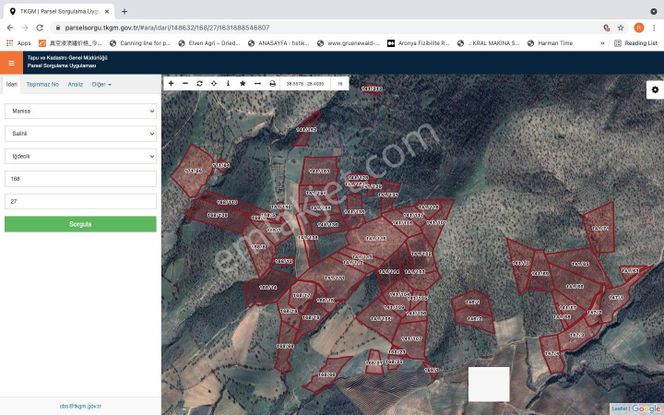Zoom out with the minus icon
The image size is (664, 415).
[x=185, y=84]
